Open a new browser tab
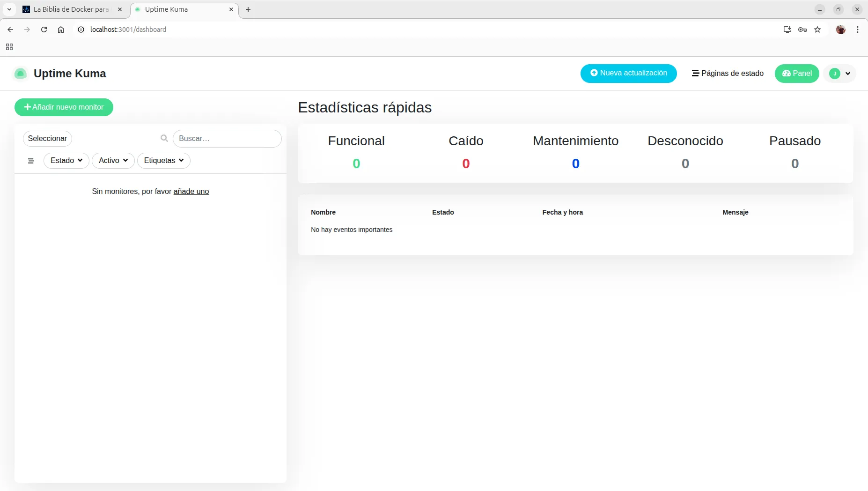The image size is (868, 491). (248, 9)
